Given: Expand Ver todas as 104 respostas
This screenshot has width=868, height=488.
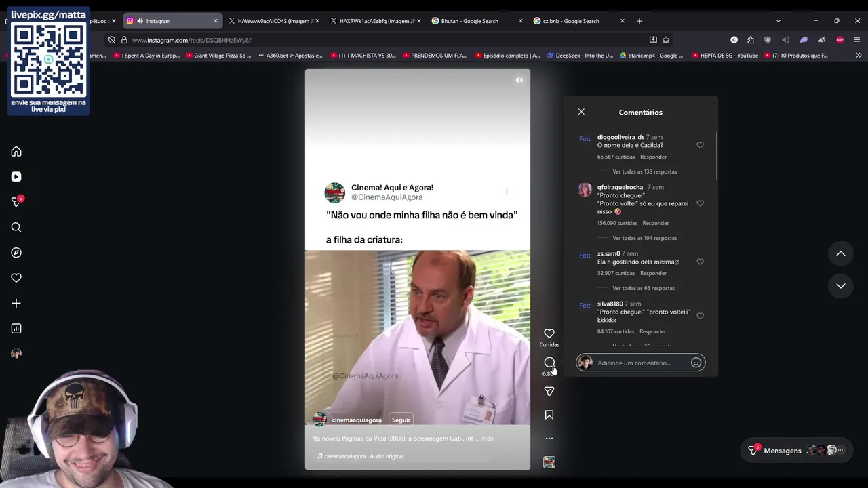Looking at the screenshot, I should pos(644,238).
